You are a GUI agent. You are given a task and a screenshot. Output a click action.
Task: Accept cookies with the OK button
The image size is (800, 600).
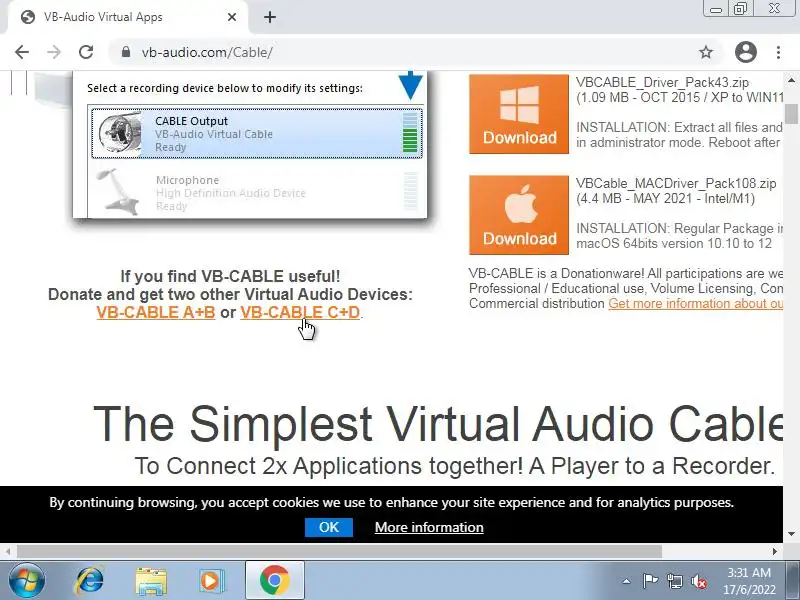point(329,527)
